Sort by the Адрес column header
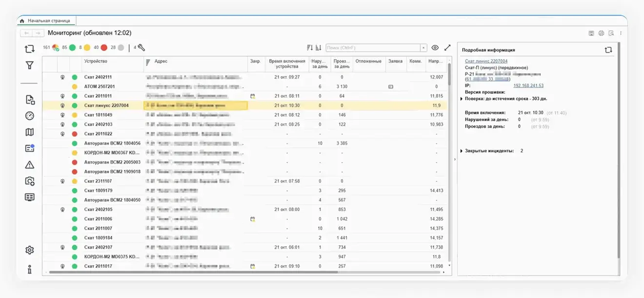The image size is (644, 298). (161, 62)
